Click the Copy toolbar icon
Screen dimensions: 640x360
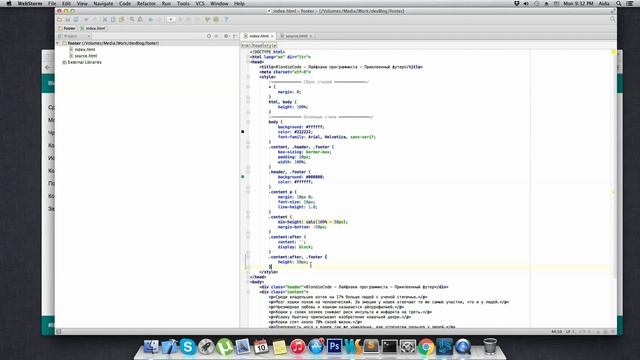[x=113, y=19]
